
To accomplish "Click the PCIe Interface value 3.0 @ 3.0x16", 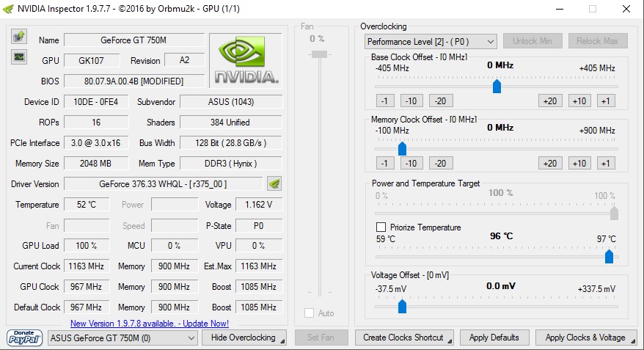I will (x=95, y=143).
